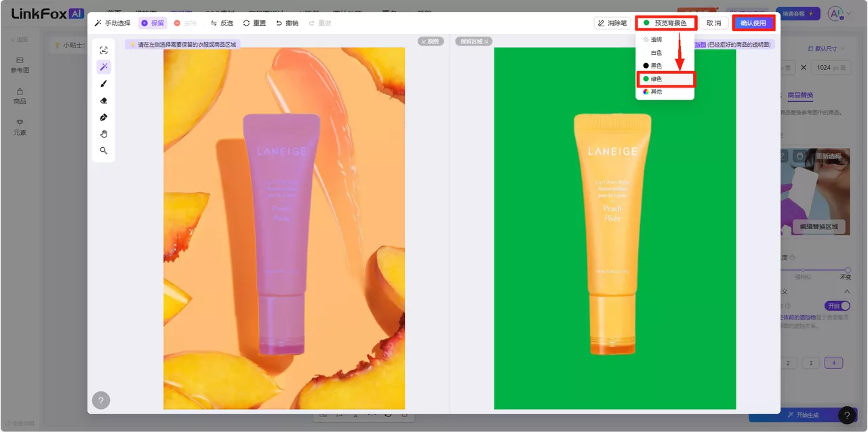Select quantity option 3
Viewport: 868px width, 432px height.
tap(810, 363)
